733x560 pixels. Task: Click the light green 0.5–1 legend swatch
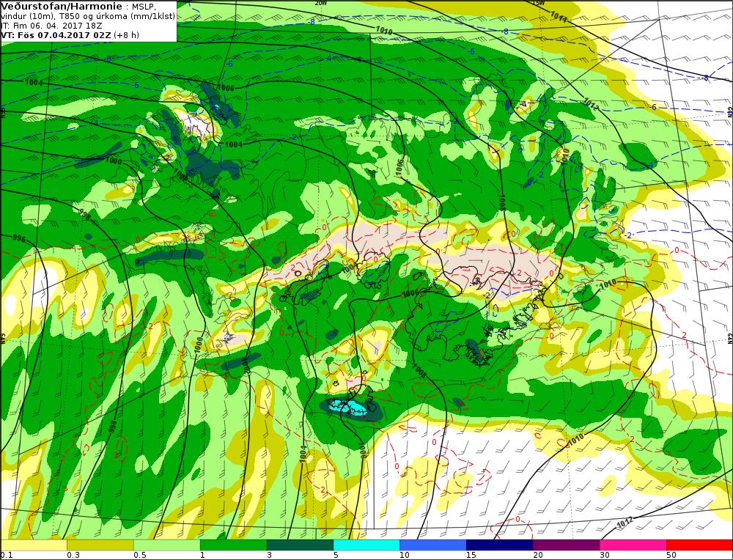pos(167,545)
